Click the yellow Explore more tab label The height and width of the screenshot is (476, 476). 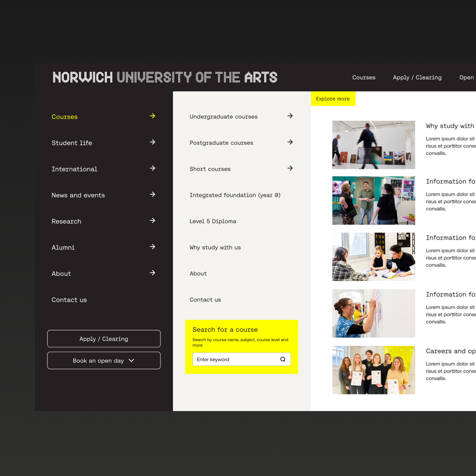pos(333,99)
